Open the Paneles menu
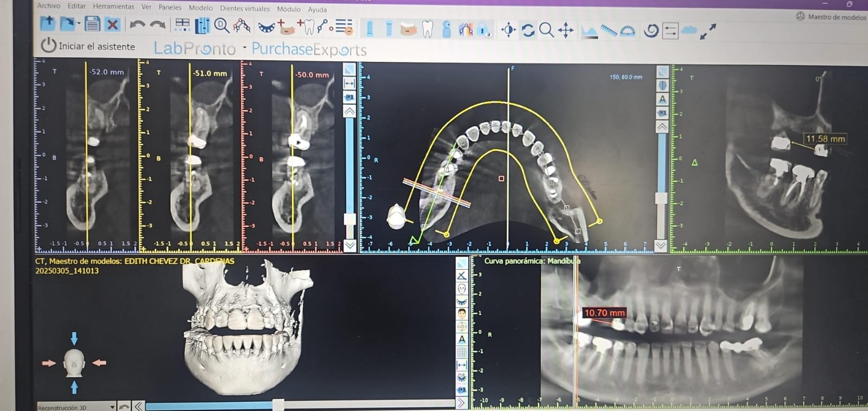868x411 pixels. pyautogui.click(x=170, y=7)
